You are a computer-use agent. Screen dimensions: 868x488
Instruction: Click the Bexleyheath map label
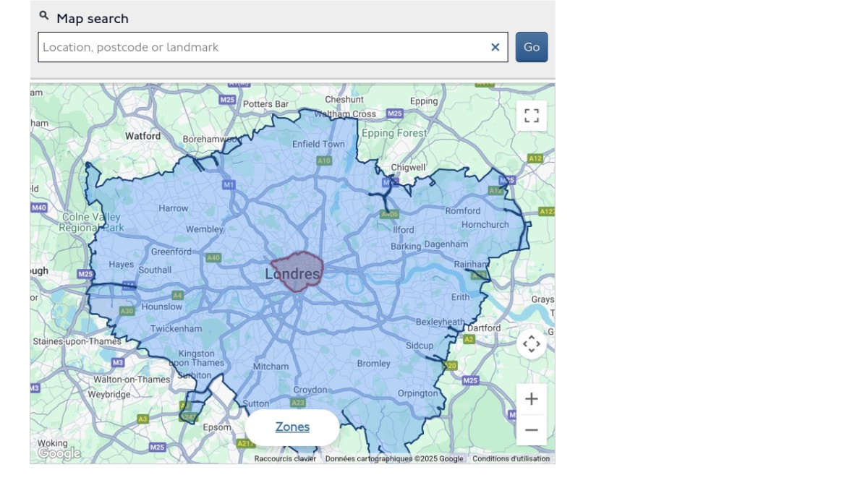[x=441, y=322]
